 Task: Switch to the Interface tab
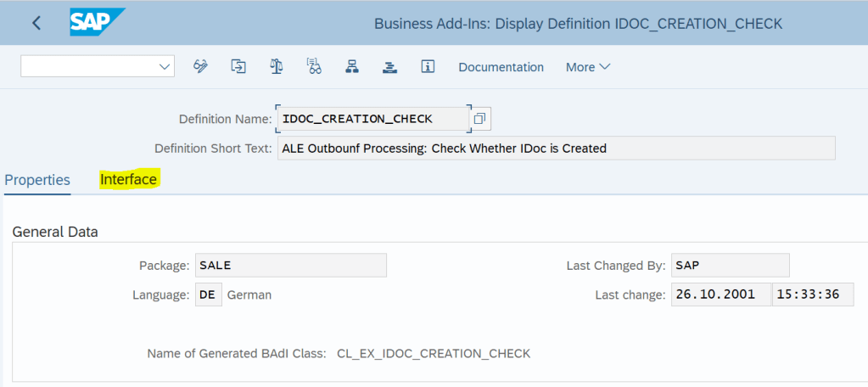click(x=128, y=179)
